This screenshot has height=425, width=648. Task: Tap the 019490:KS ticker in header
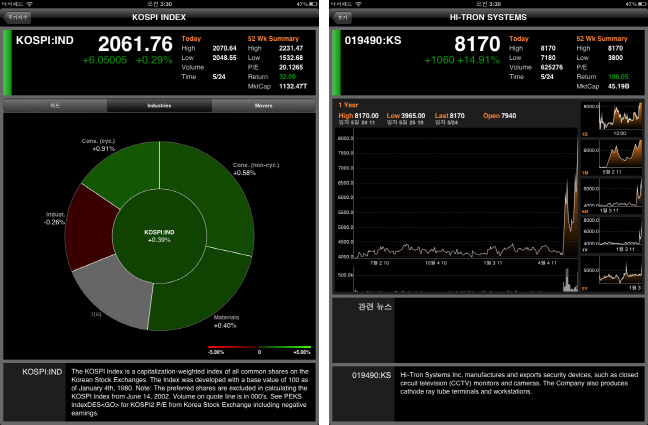click(x=373, y=41)
